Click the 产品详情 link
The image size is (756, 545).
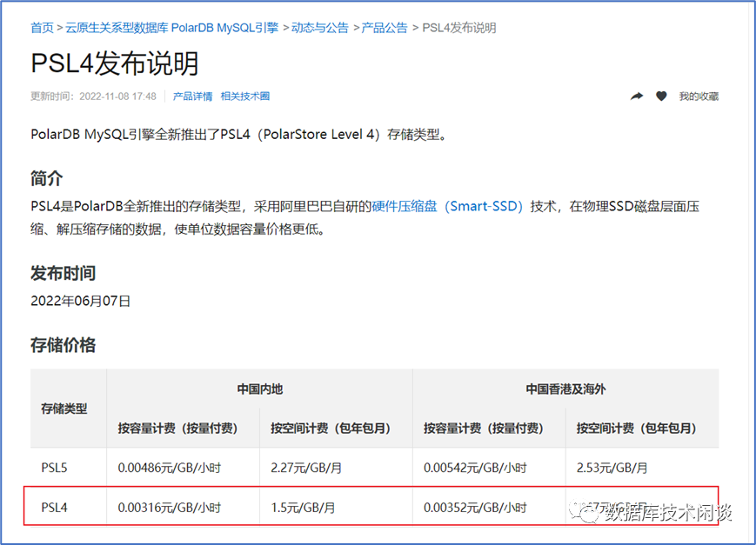[192, 96]
